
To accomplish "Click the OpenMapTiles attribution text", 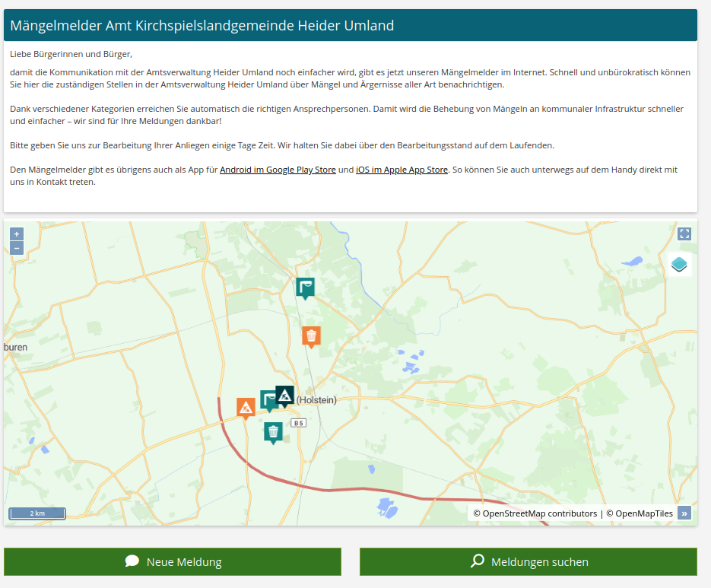I will click(x=643, y=513).
